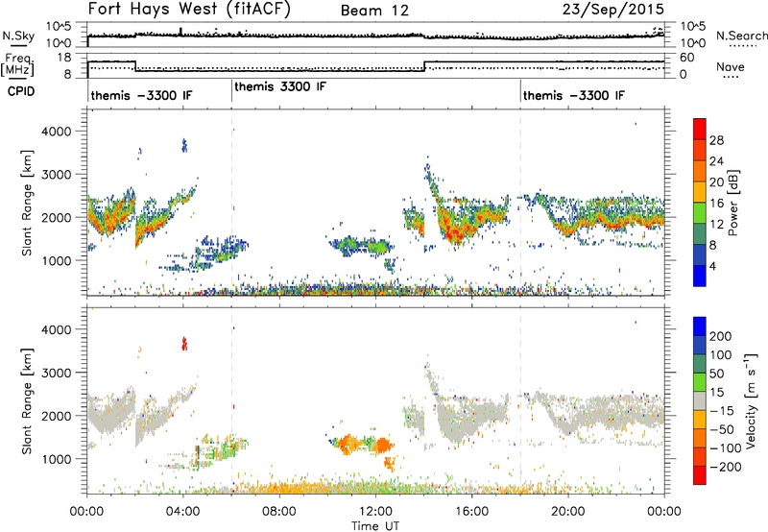
Task: Click the "3000" tick of velocity panel
Action: point(57,373)
